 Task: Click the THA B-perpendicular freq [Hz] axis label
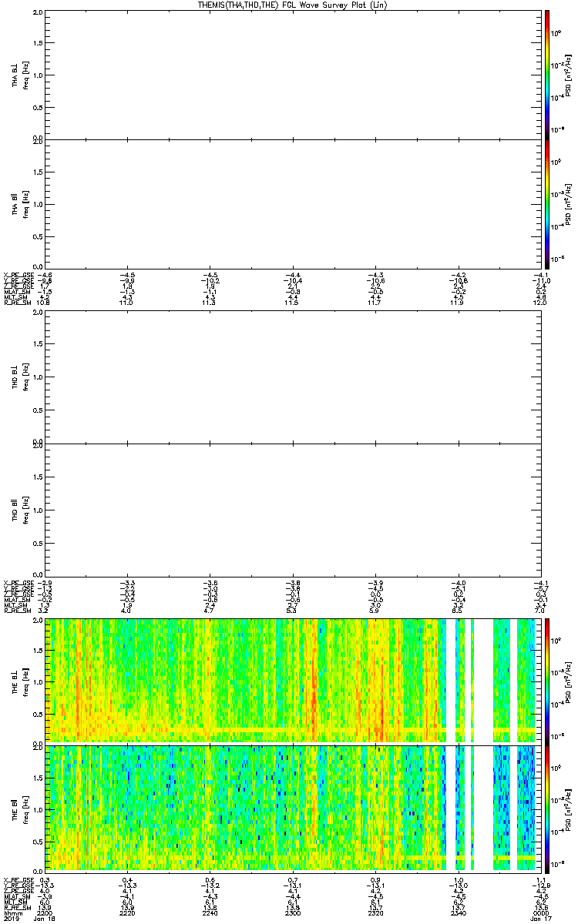tap(25, 75)
